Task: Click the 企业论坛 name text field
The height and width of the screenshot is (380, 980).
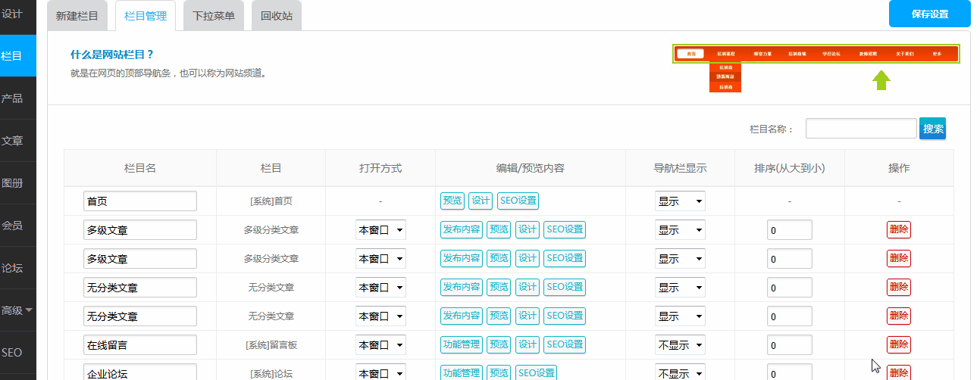Action: click(x=140, y=372)
